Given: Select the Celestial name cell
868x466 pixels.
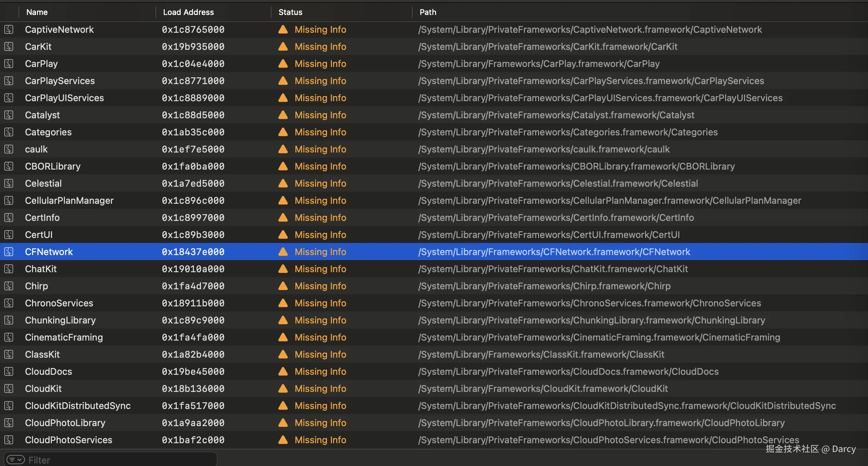Looking at the screenshot, I should [x=43, y=183].
